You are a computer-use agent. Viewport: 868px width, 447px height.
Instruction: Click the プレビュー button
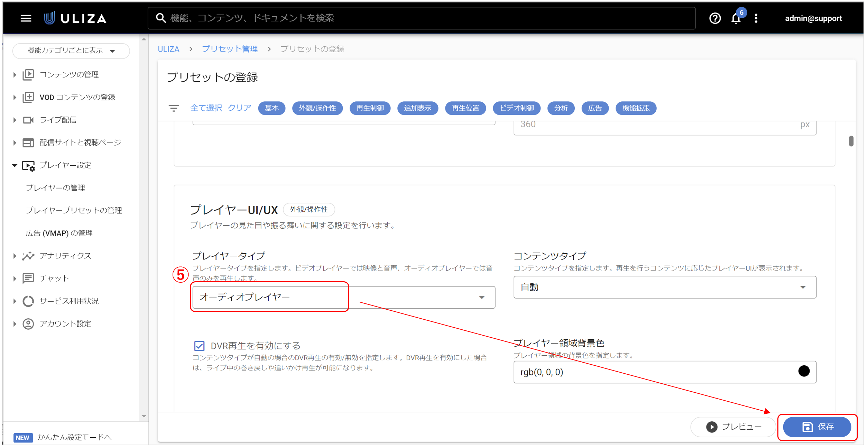(x=733, y=427)
